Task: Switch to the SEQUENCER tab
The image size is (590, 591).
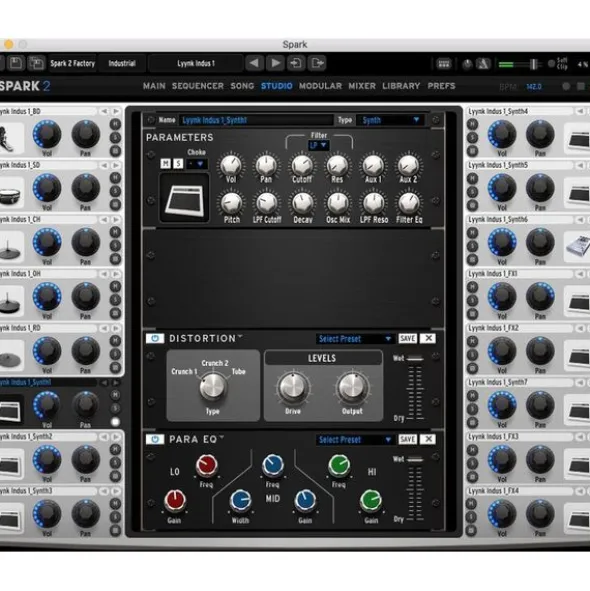Action: pos(198,86)
